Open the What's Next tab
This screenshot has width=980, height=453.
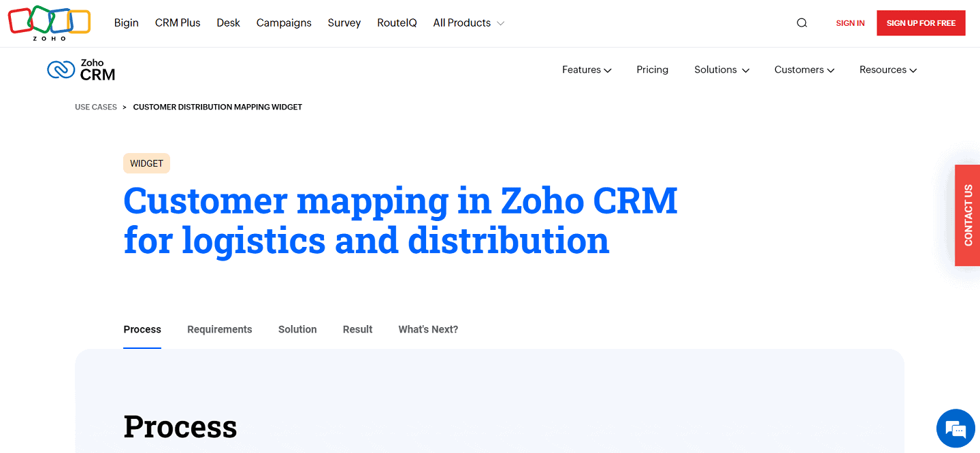point(428,329)
